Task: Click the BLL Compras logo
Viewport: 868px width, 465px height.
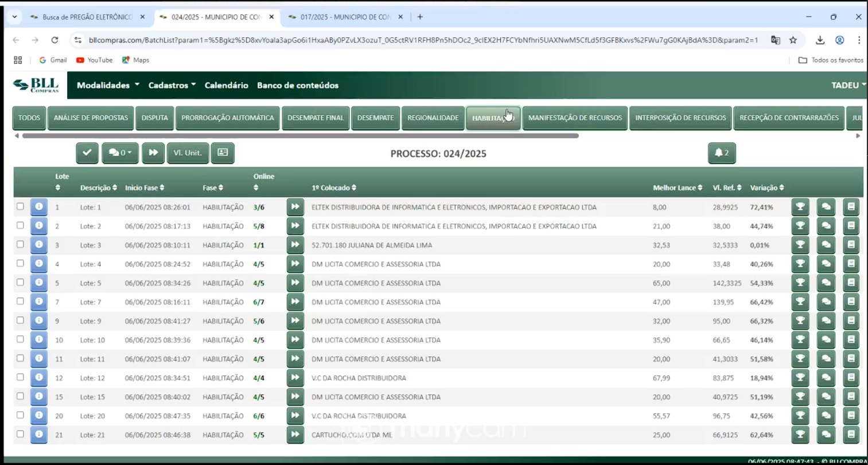Action: point(36,85)
